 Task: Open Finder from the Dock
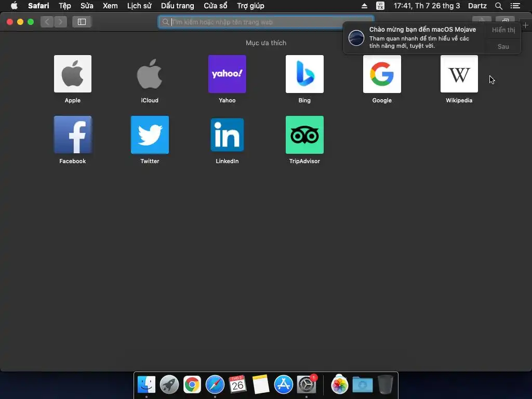click(146, 384)
